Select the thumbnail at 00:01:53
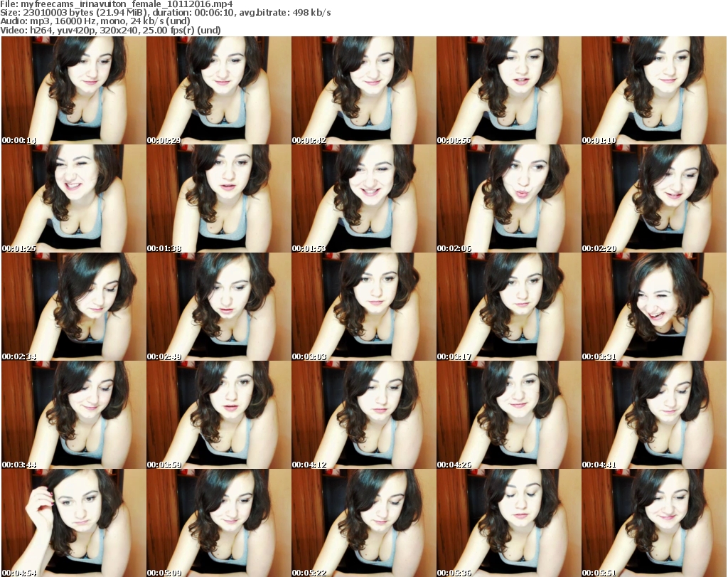 (363, 198)
